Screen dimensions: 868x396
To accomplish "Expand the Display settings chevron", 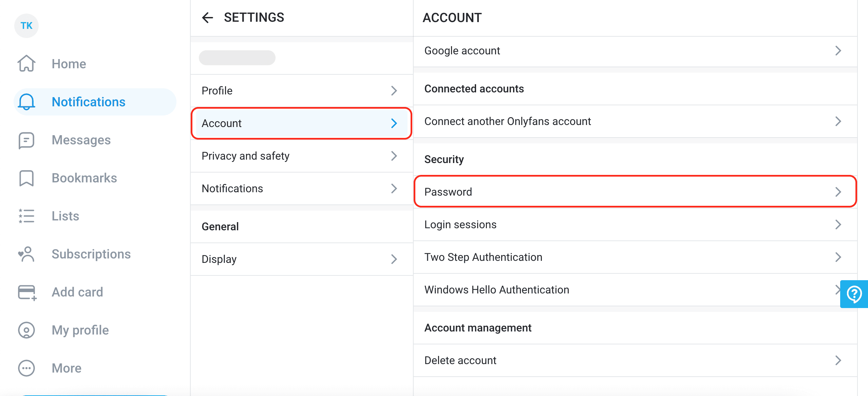I will pos(394,259).
